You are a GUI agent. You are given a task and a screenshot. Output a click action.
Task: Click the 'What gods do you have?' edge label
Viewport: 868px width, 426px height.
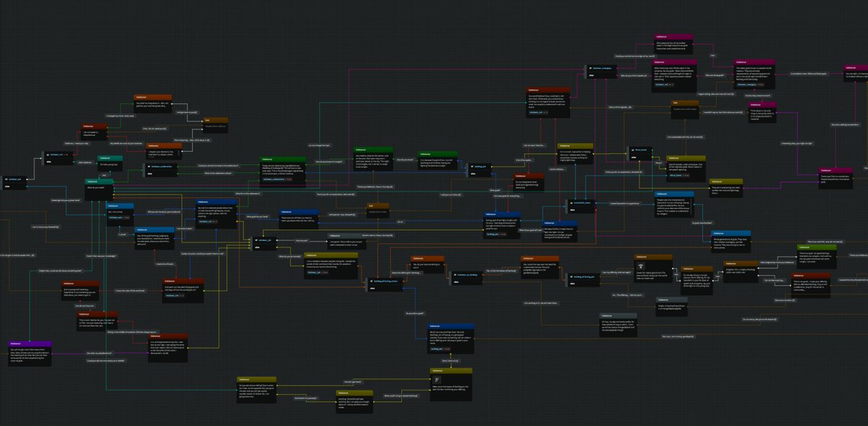[258, 216]
